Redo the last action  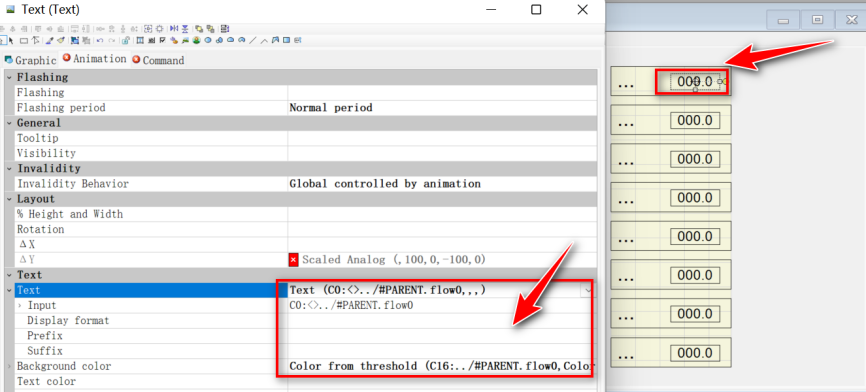(112, 41)
